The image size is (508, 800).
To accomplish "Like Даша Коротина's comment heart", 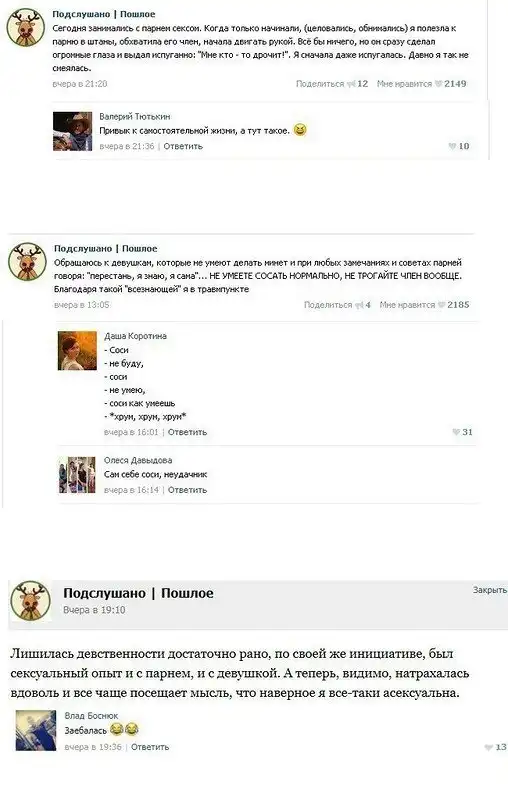I will [x=456, y=432].
